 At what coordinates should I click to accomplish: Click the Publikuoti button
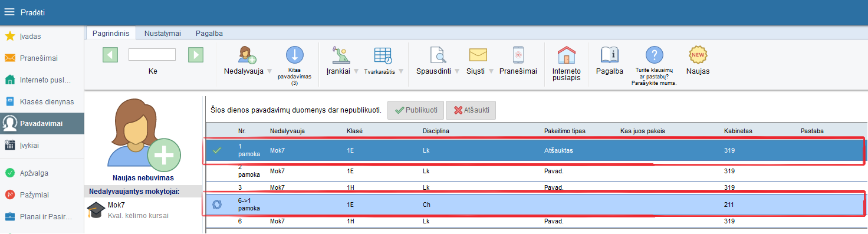click(x=415, y=110)
